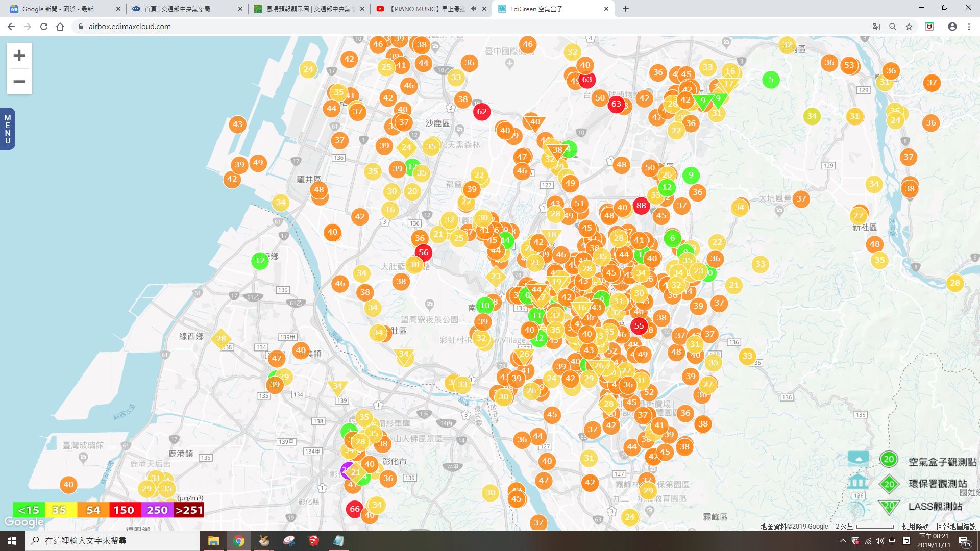Click the red 150 legend color swatch

pos(125,510)
